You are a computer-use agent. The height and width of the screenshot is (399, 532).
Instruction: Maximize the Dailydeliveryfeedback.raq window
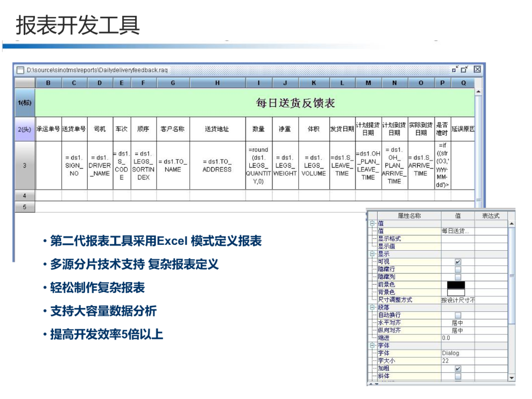click(x=465, y=69)
